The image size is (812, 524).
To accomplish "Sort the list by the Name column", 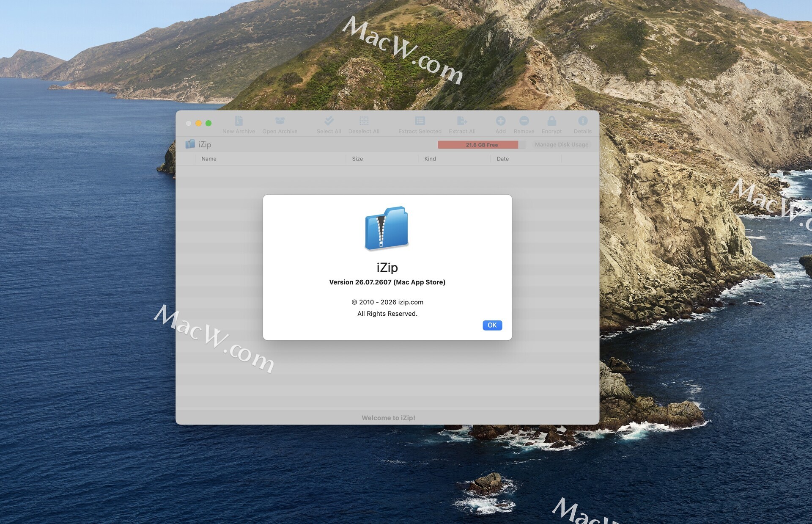I will coord(270,159).
